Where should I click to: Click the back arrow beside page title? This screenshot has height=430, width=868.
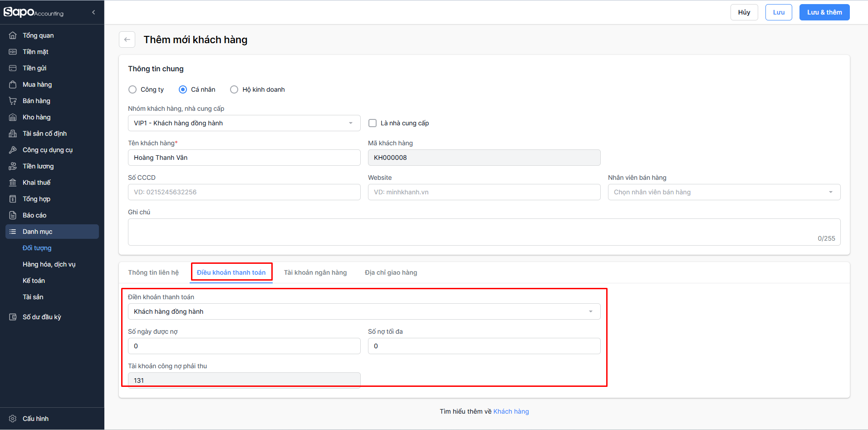[127, 40]
